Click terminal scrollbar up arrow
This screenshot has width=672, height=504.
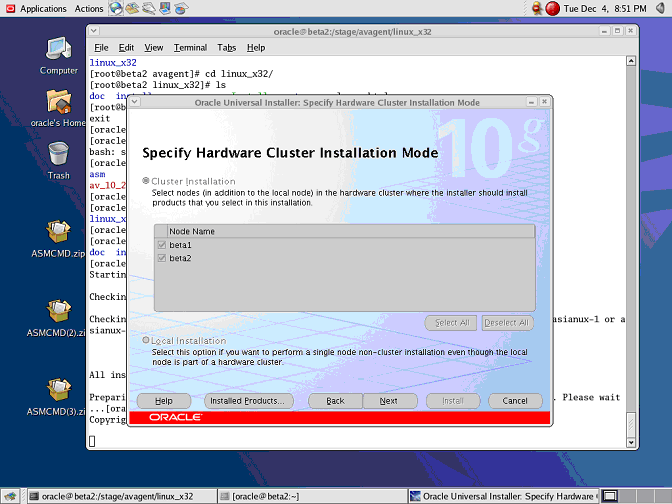pos(631,61)
